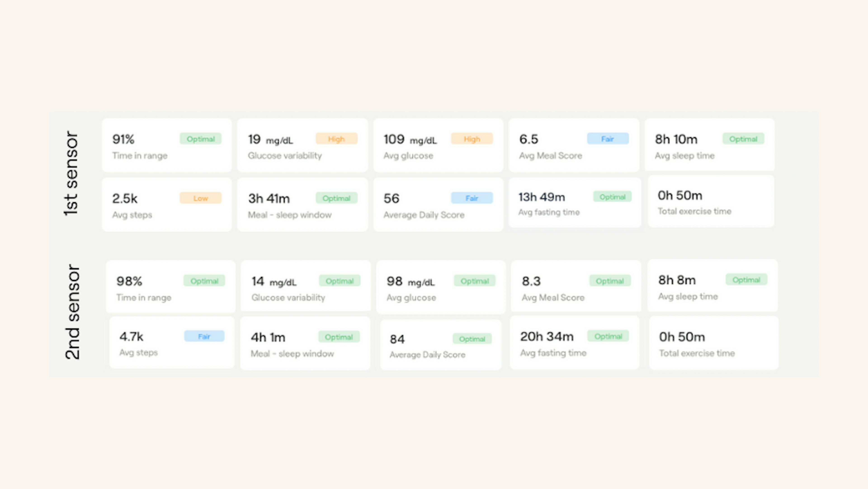Click the Optimal badge beside 98 mg/dL
868x489 pixels.
[x=475, y=281]
